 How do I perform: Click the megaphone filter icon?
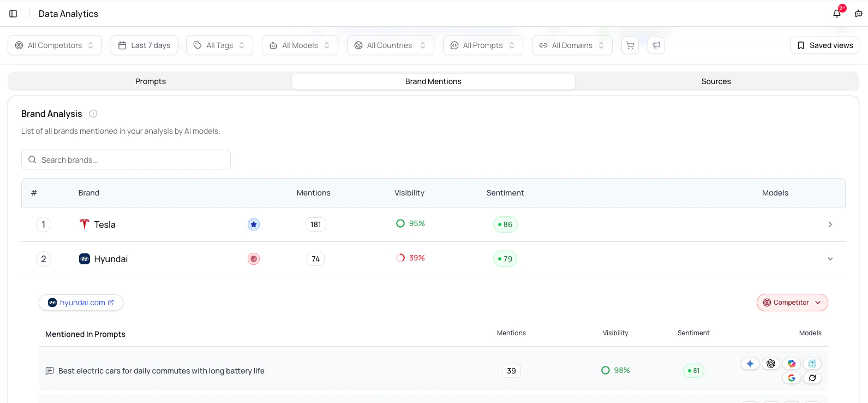656,45
